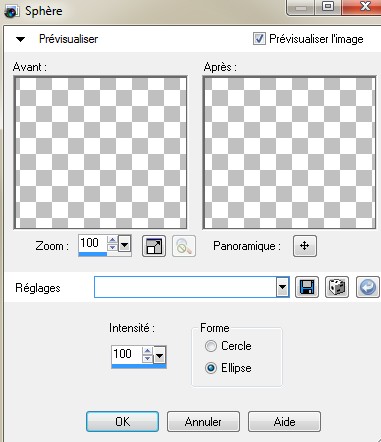
Task: Activate the Panoramique pan arrows button
Action: pyautogui.click(x=305, y=246)
